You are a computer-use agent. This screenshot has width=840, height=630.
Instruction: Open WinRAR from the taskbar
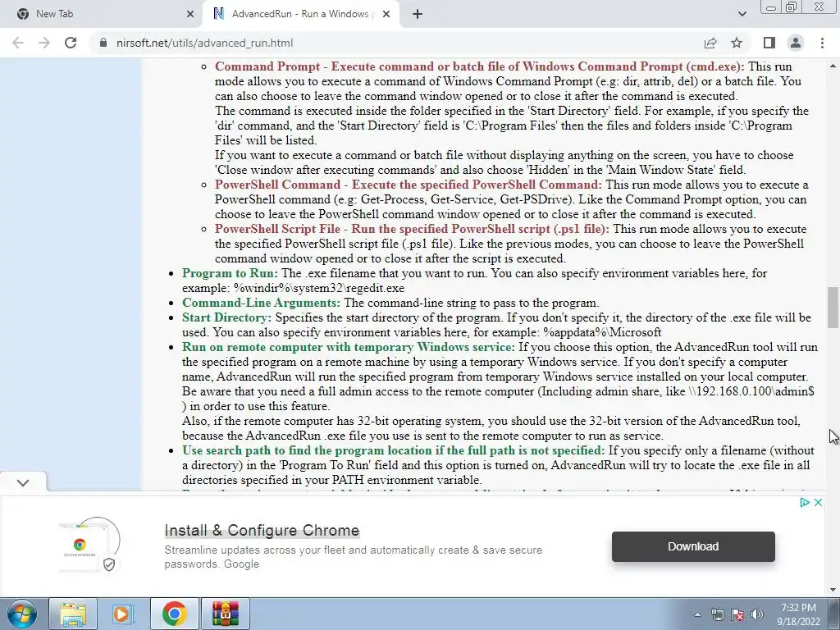tap(226, 614)
